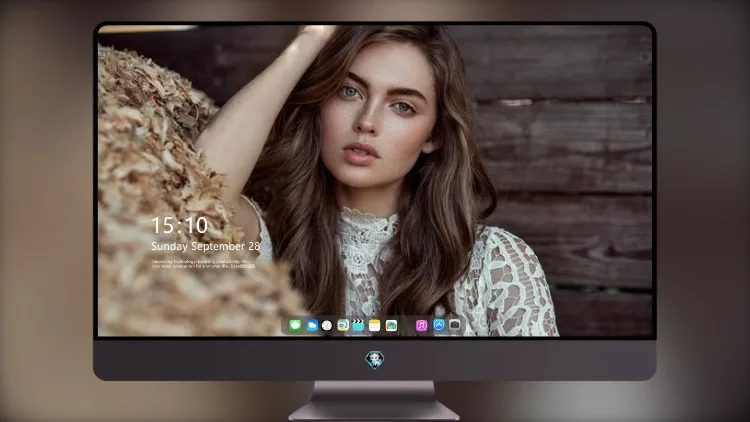
Task: Launch the Camera app in dock
Action: (455, 325)
